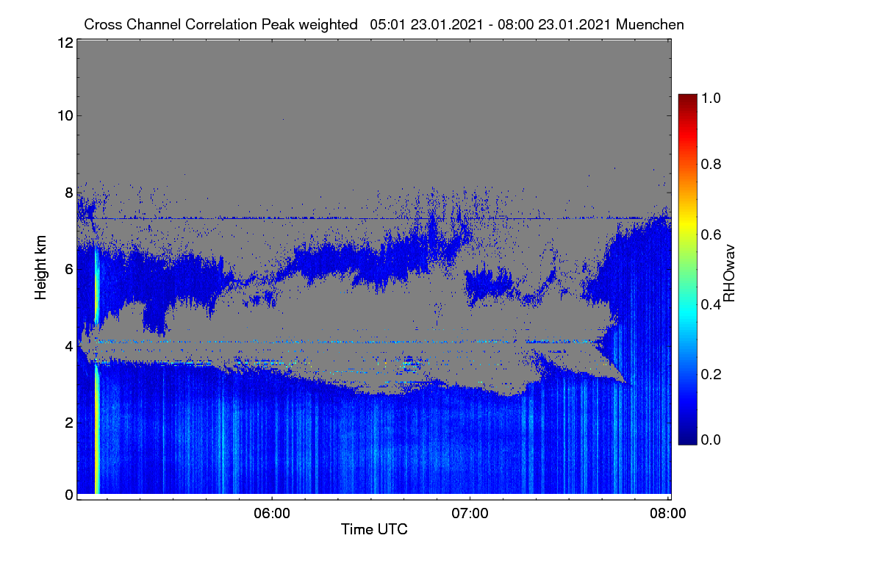Click the height tick label '4'
882x588 pixels.
tap(69, 345)
